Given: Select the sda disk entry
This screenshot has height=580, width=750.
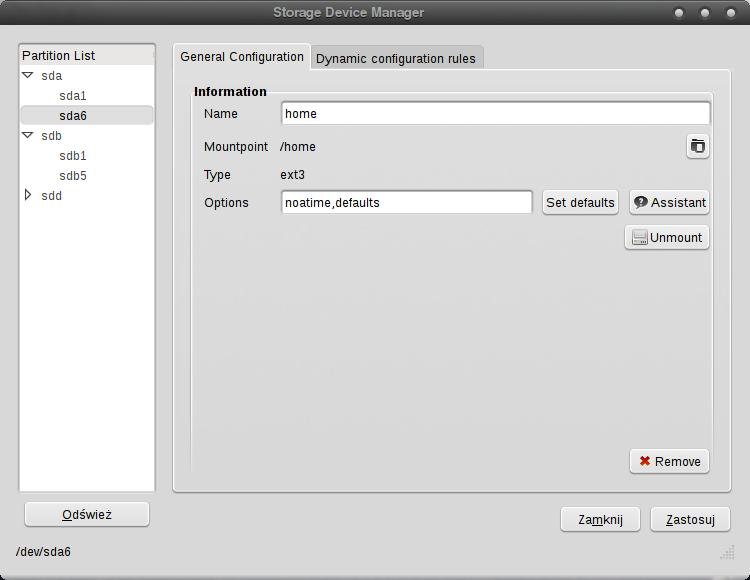Looking at the screenshot, I should click(x=52, y=76).
